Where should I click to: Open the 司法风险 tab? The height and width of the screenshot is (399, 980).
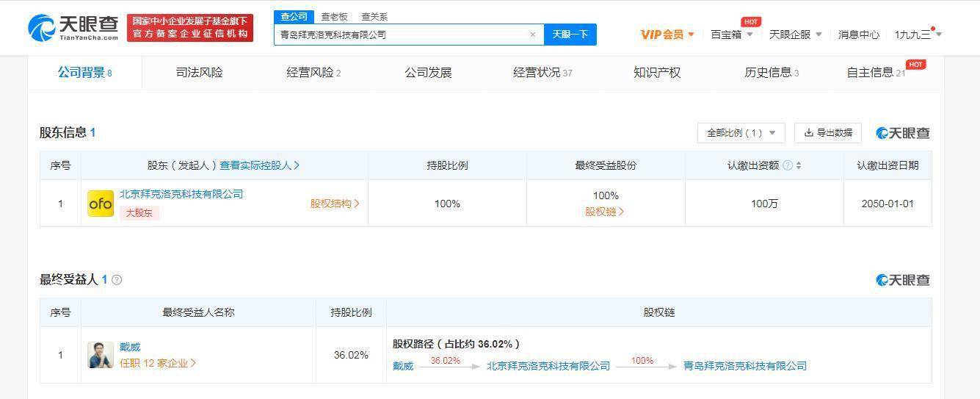(199, 72)
